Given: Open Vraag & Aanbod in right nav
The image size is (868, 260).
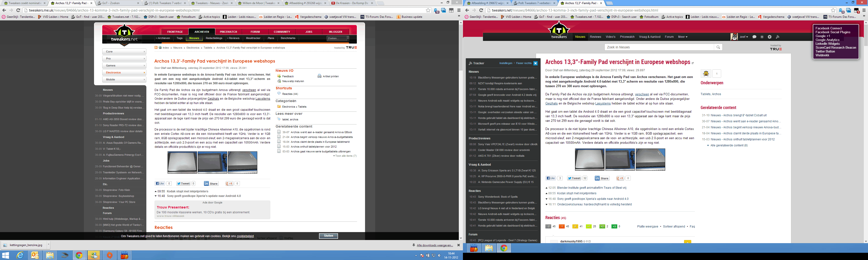Looking at the screenshot, I should coord(650,37).
